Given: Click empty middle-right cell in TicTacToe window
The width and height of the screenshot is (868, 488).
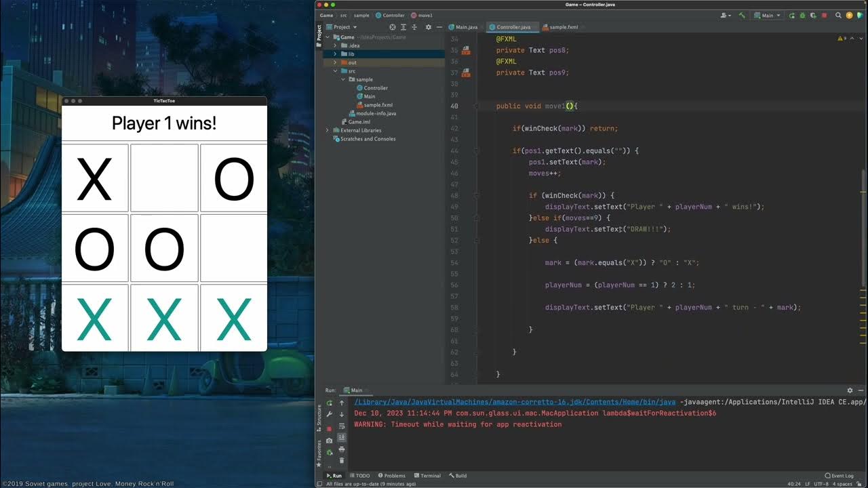Looking at the screenshot, I should 233,247.
